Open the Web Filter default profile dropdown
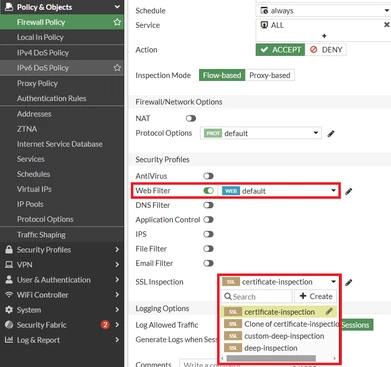The width and height of the screenshot is (391, 367). coord(278,191)
